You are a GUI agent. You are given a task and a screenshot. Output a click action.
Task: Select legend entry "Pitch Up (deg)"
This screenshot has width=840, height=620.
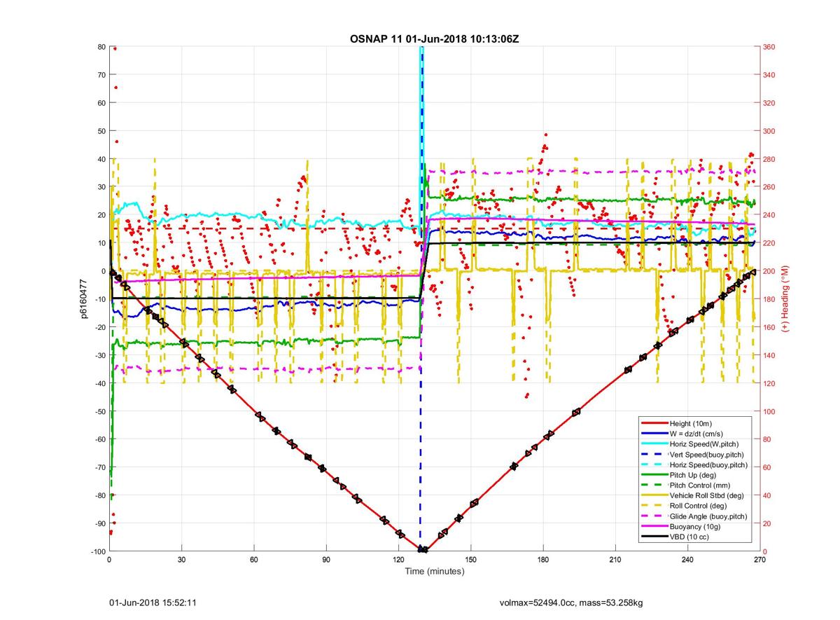pos(693,475)
